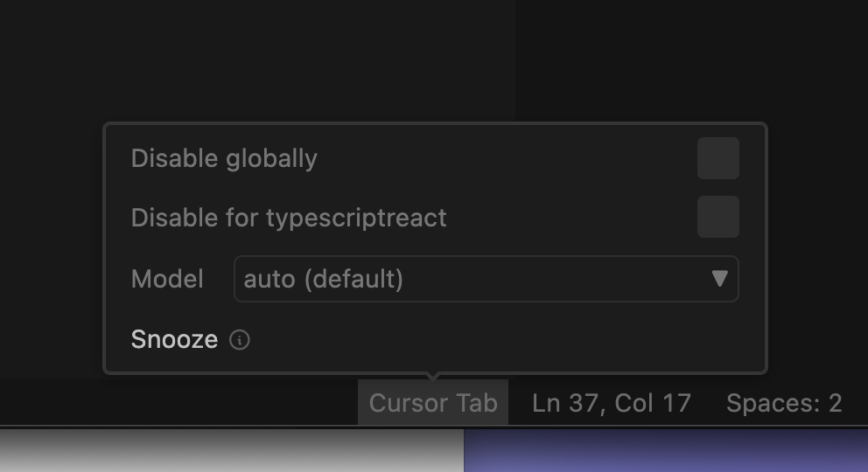Click the white-gray region below status bar
Screen dimensions: 868x472
[x=227, y=451]
